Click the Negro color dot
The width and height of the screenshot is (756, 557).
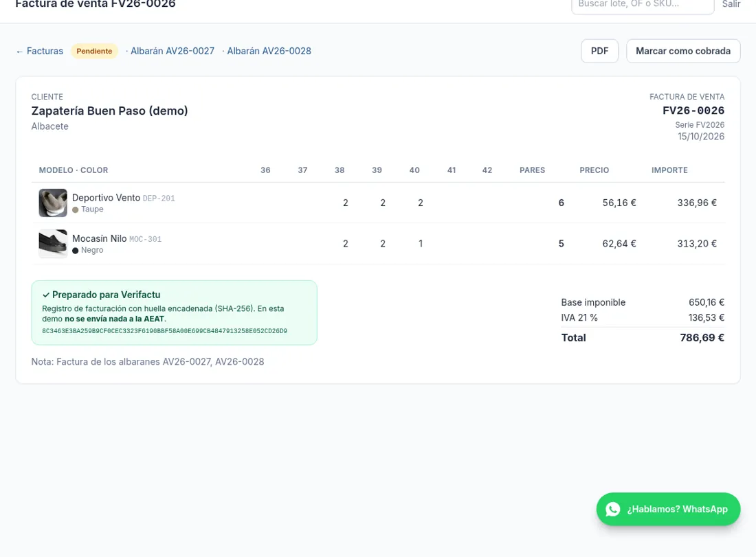click(x=75, y=251)
